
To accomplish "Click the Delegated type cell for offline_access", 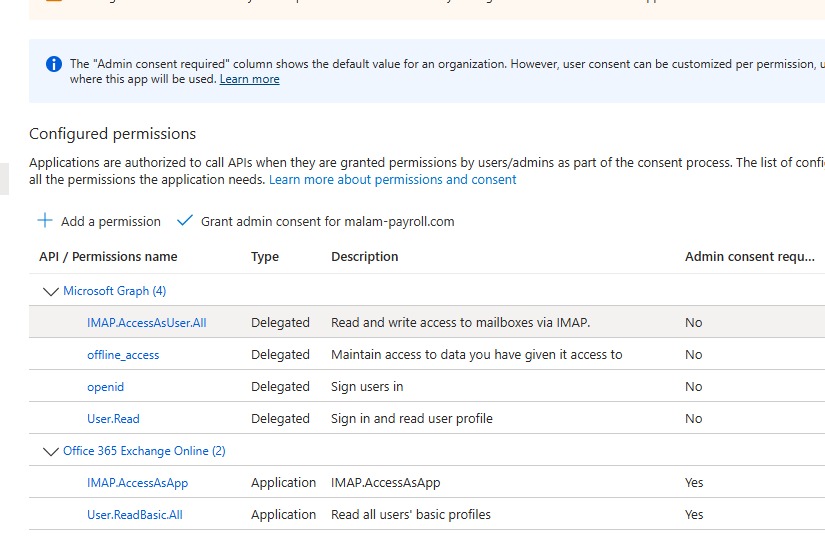I will [280, 355].
